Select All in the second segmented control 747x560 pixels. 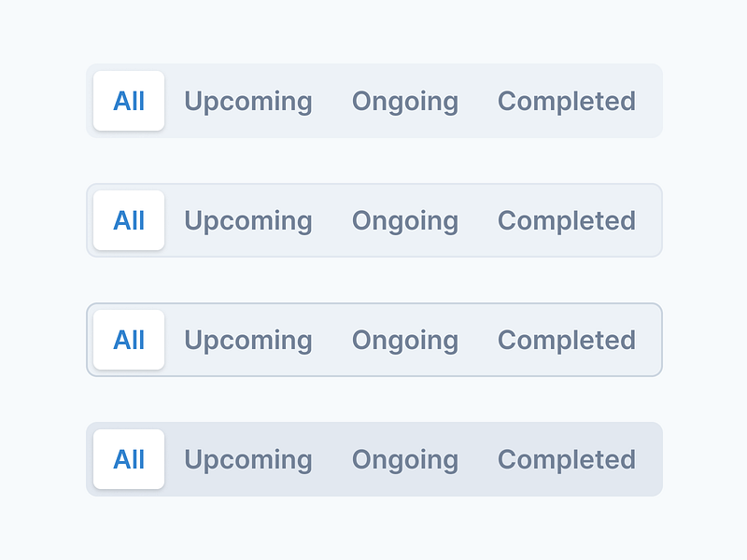coord(129,220)
